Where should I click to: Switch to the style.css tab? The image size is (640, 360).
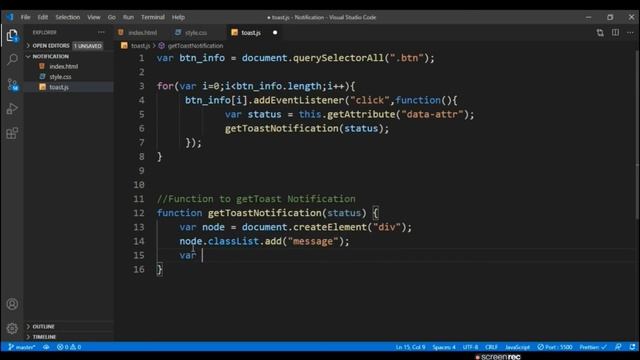tap(196, 32)
